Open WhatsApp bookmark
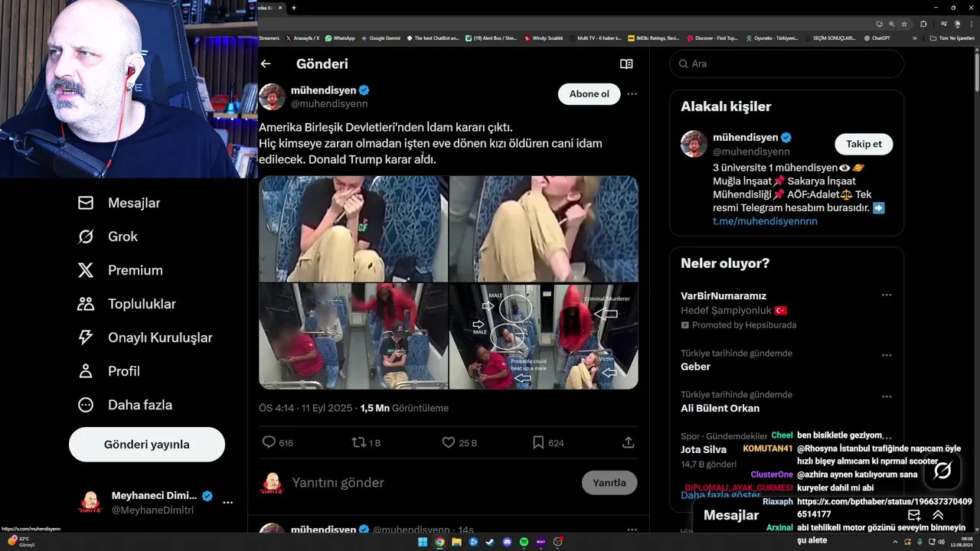 click(x=340, y=37)
